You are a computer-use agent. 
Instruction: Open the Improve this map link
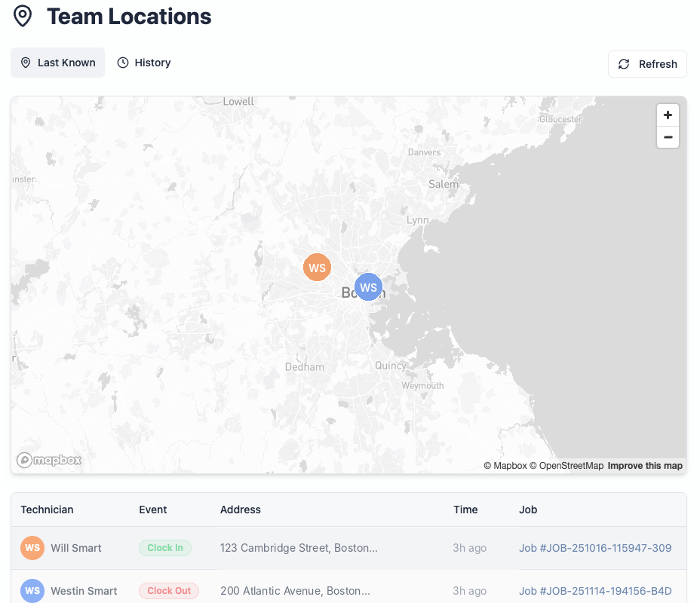pyautogui.click(x=645, y=466)
